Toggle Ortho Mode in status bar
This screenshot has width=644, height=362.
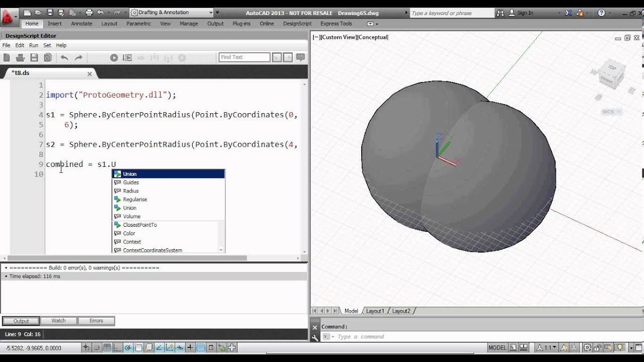point(117,347)
